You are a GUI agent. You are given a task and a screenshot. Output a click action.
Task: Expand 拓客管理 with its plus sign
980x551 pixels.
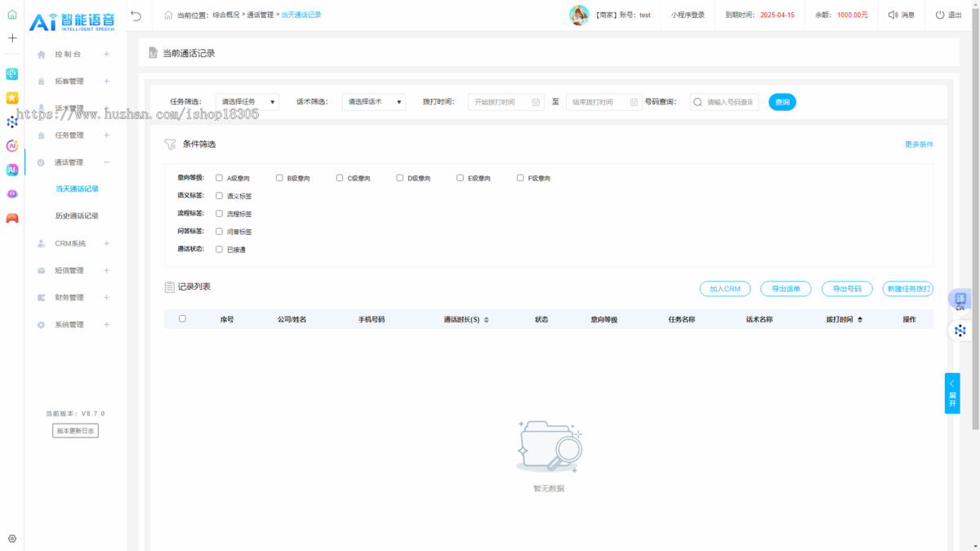tap(107, 82)
